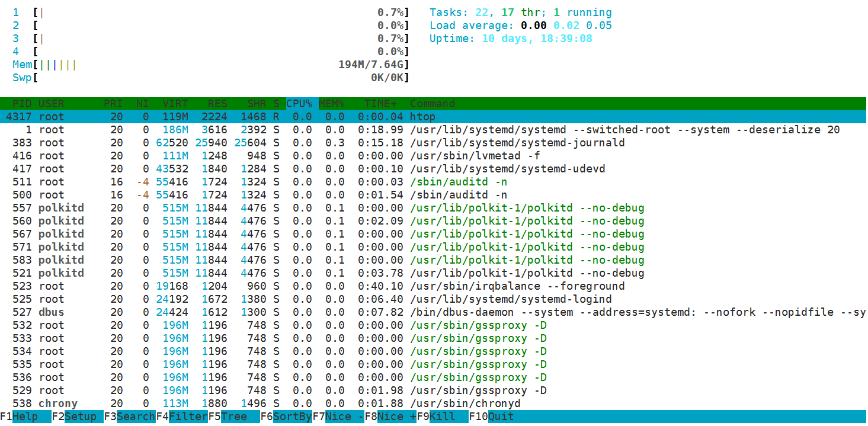
Task: Select polkitd row with PID 583
Action: click(433, 260)
